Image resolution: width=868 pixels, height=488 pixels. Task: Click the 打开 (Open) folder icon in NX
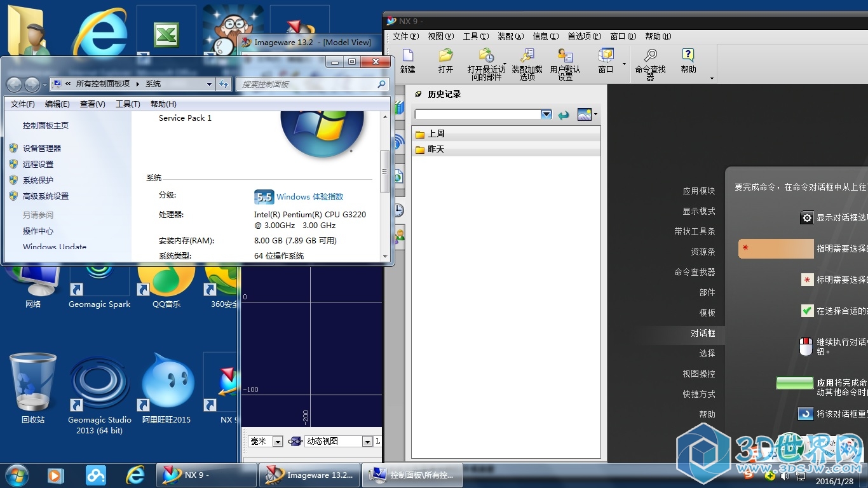click(446, 55)
